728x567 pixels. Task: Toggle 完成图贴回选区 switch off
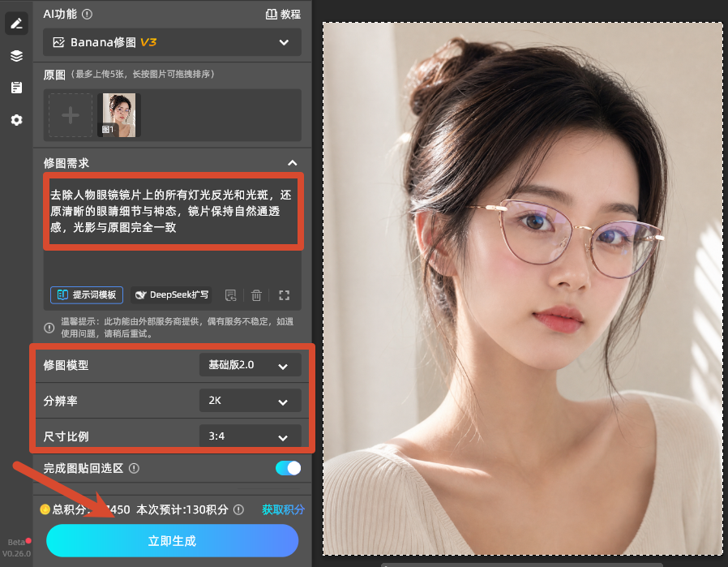289,468
